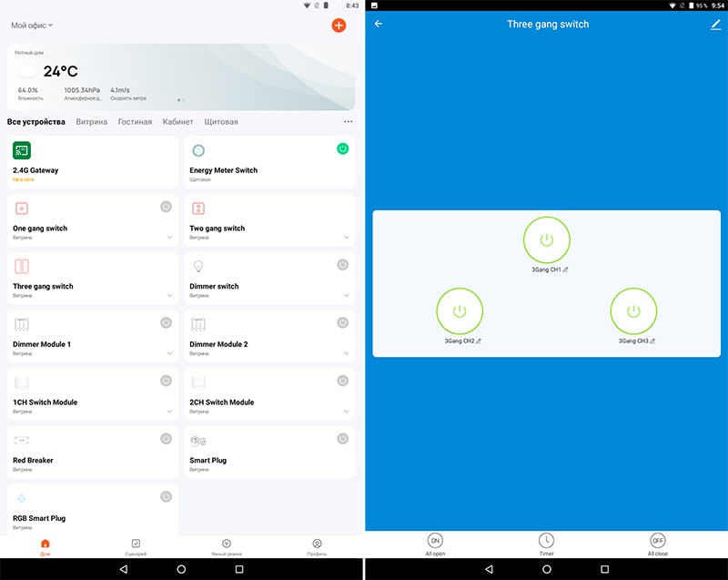Screen dimensions: 728x580
Task: Open the 2.4G Gateway device icon
Action: [22, 150]
